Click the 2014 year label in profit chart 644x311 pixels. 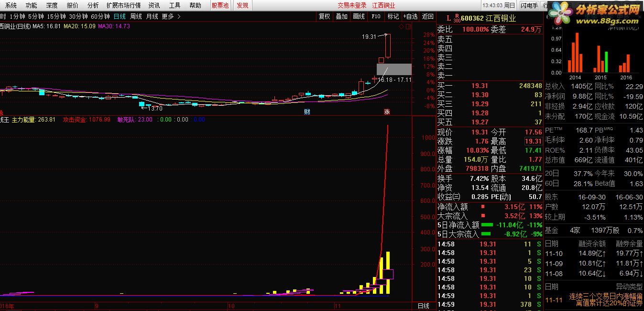click(x=575, y=77)
